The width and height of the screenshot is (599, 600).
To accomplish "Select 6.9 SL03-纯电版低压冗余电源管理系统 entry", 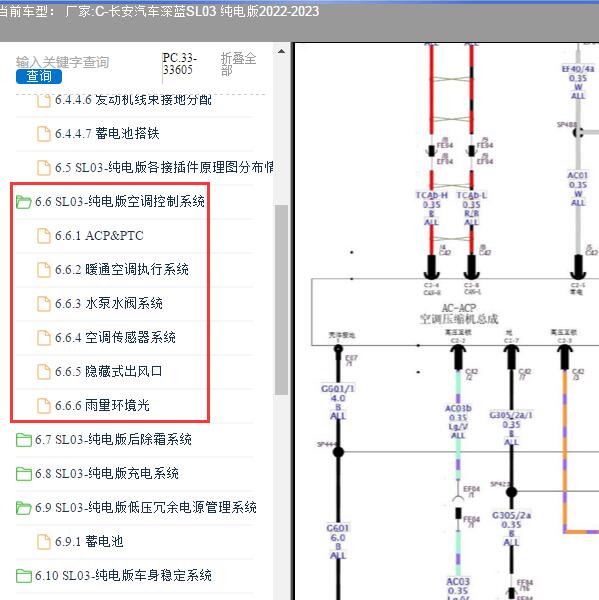I will (146, 507).
